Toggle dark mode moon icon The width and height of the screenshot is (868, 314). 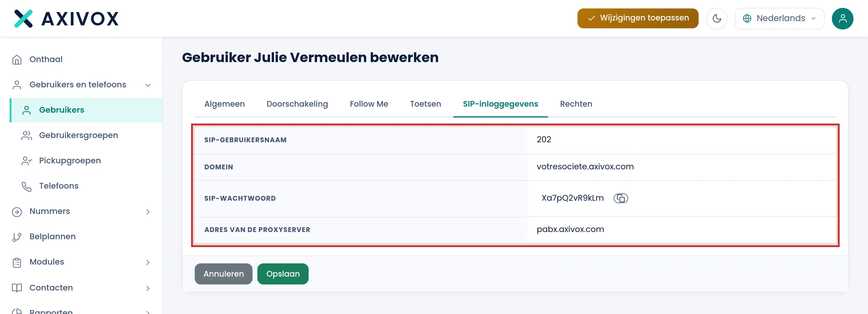717,18
